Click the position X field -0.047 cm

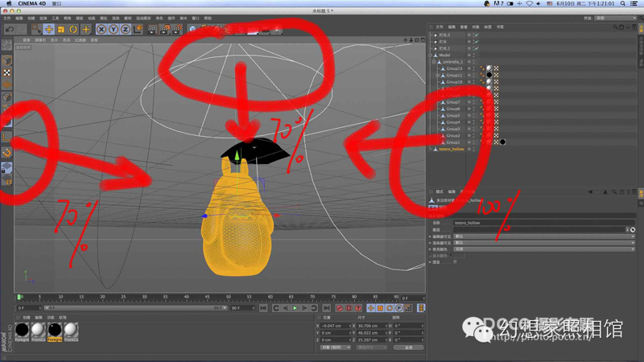336,326
